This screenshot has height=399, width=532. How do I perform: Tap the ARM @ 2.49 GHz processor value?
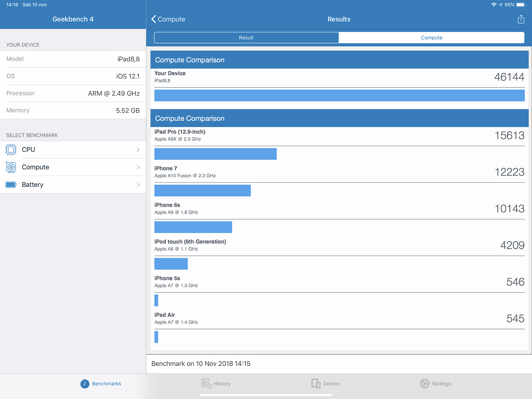coord(114,94)
